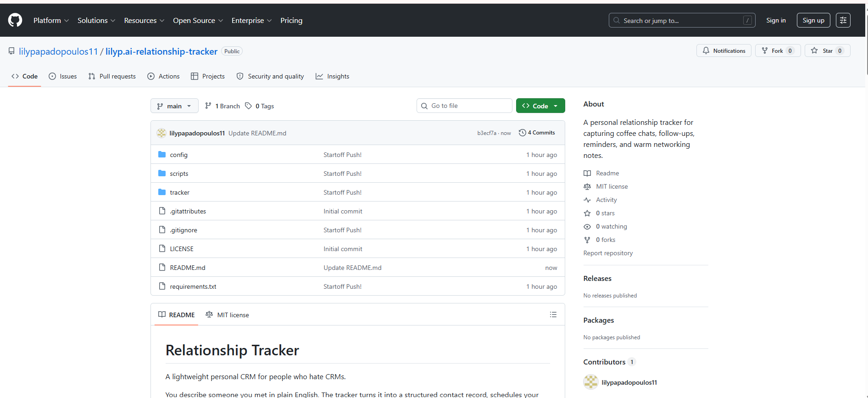Viewport: 868px width, 398px height.
Task: Open the .gitattributes file
Action: tap(188, 211)
